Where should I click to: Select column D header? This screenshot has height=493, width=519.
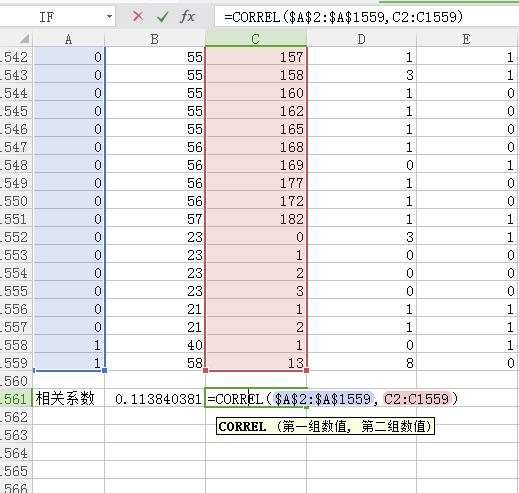(361, 39)
